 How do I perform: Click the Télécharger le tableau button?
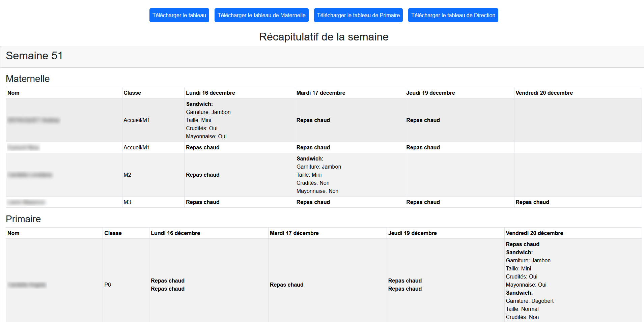point(179,15)
